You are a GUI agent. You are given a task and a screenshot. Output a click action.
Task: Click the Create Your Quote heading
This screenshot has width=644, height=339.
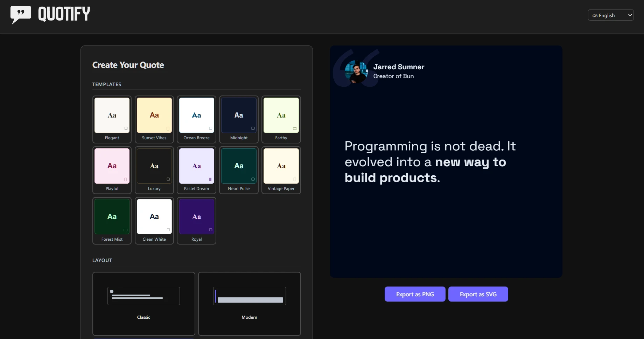click(128, 65)
